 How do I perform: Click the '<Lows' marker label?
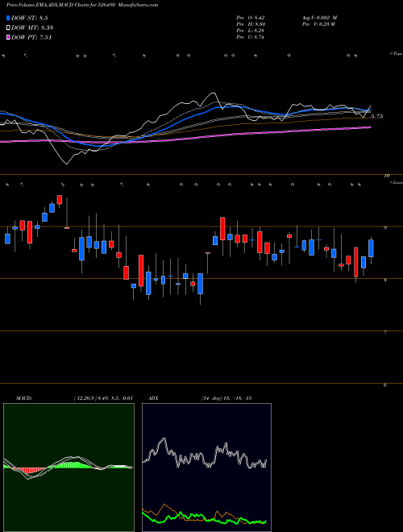pos(397,182)
